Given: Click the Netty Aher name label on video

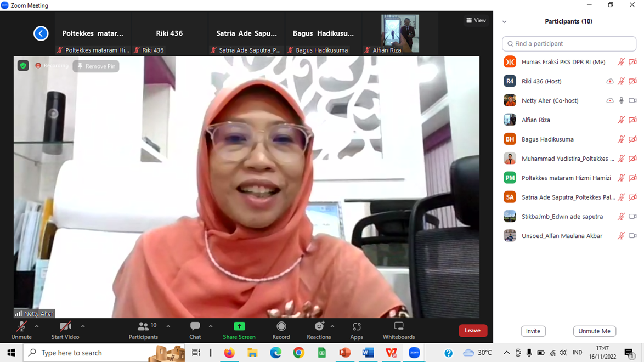Looking at the screenshot, I should (x=35, y=314).
